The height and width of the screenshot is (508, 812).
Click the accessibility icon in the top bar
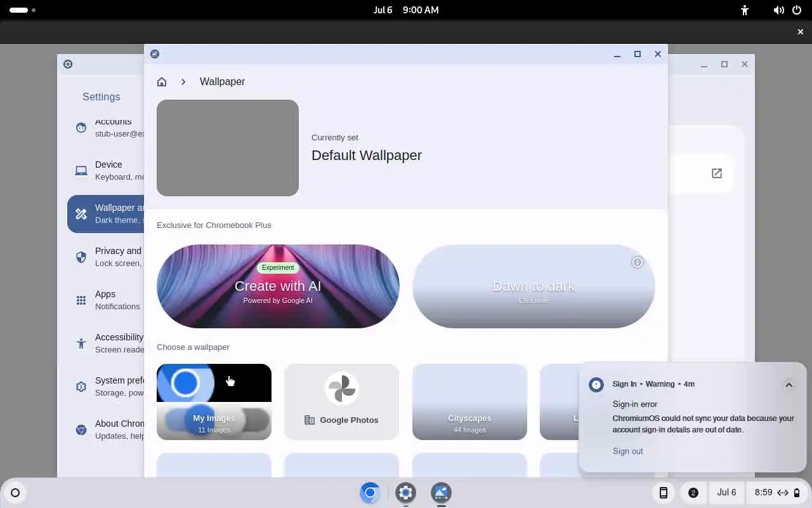click(x=745, y=10)
